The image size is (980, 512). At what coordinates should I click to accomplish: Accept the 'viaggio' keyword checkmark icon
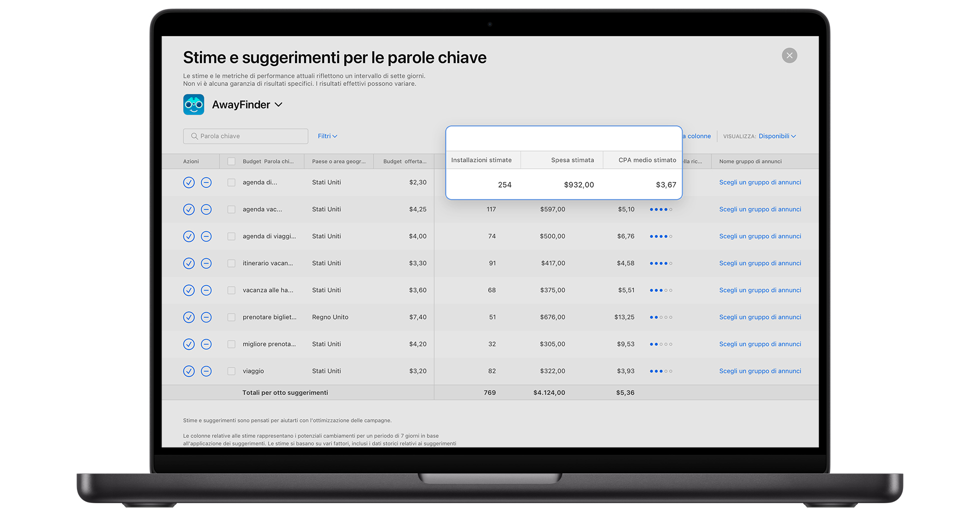(188, 371)
